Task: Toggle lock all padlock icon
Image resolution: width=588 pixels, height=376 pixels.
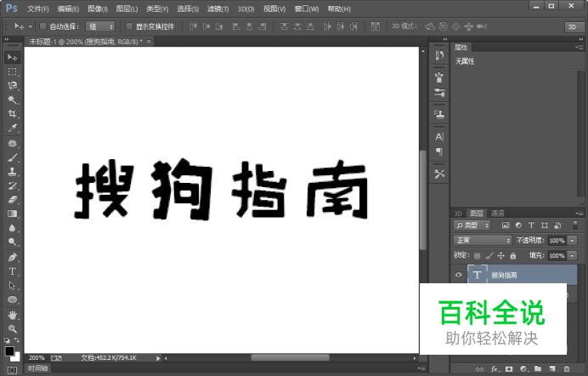Action: (x=513, y=256)
